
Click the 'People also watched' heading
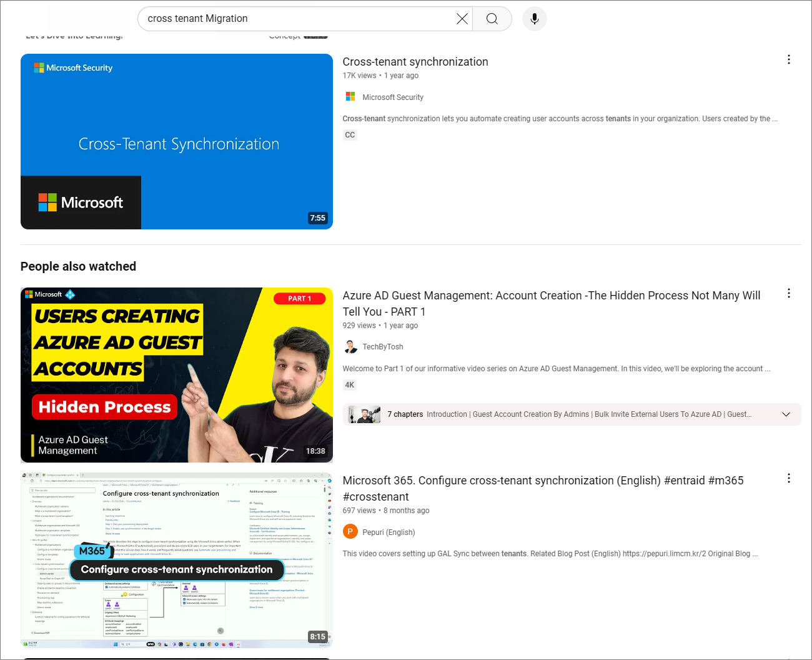click(78, 266)
